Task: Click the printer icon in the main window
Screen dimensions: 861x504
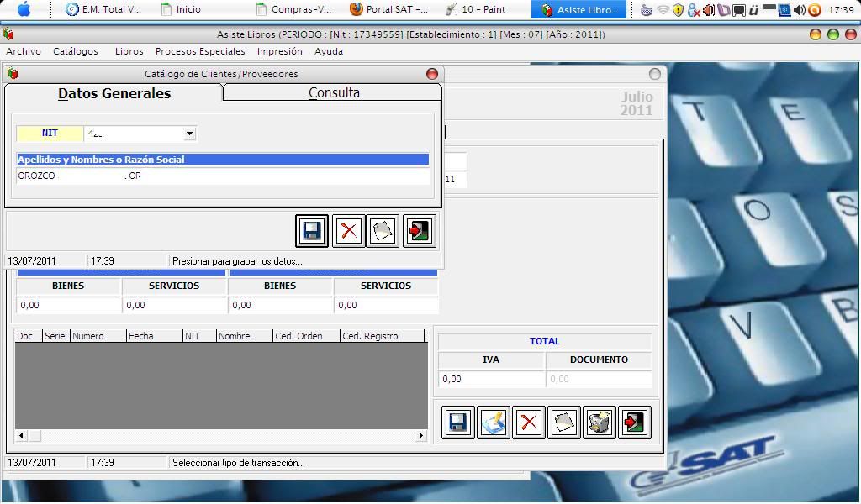Action: (599, 423)
